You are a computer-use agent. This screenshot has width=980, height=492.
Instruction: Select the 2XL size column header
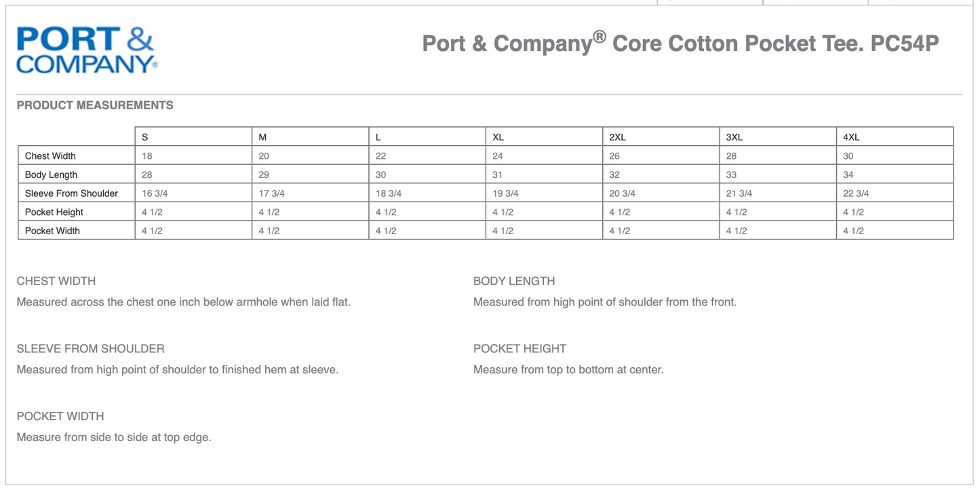click(x=617, y=137)
